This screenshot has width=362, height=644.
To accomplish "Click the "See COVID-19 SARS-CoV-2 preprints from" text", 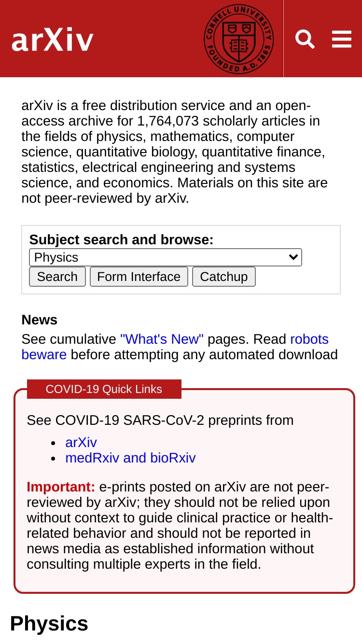I will [x=160, y=420].
